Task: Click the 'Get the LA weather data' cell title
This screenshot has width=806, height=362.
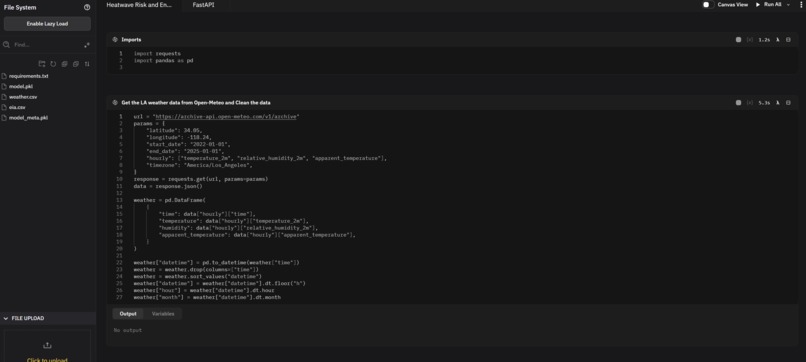Action: (196, 103)
